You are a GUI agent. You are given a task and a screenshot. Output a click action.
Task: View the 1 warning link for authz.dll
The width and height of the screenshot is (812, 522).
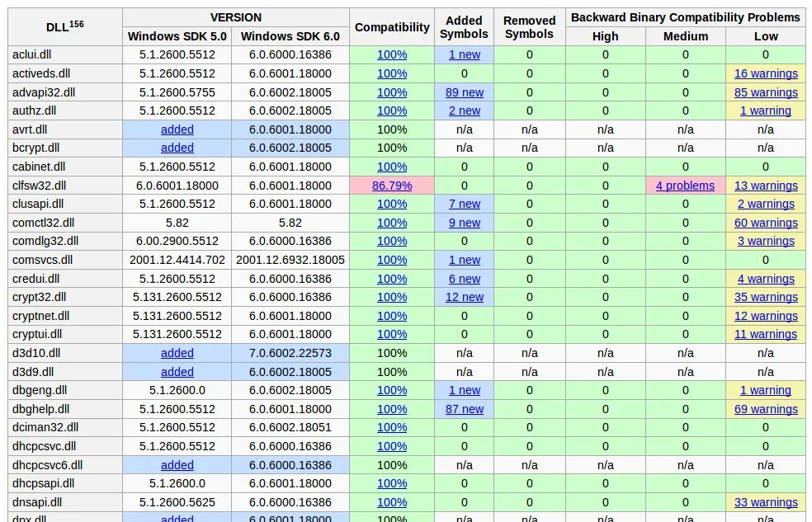click(766, 111)
